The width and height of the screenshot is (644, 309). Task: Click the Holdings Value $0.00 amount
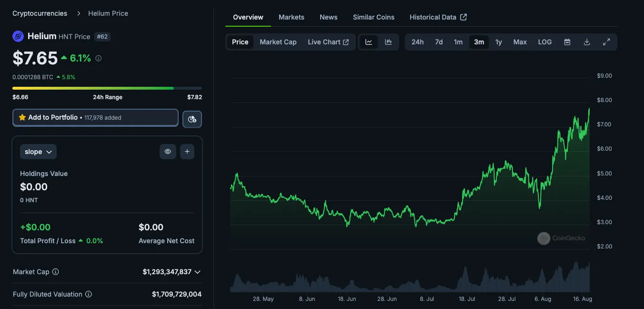coord(34,186)
